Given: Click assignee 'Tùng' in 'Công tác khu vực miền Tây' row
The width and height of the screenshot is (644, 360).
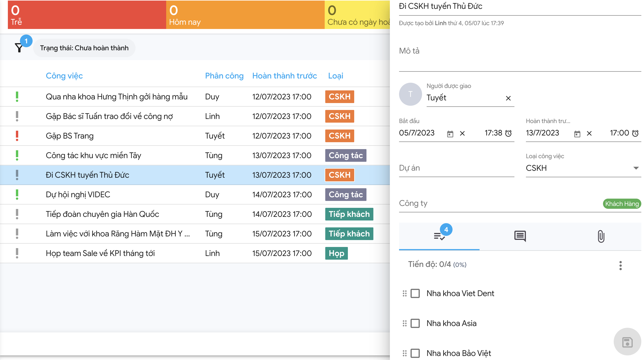Looking at the screenshot, I should coord(214,155).
